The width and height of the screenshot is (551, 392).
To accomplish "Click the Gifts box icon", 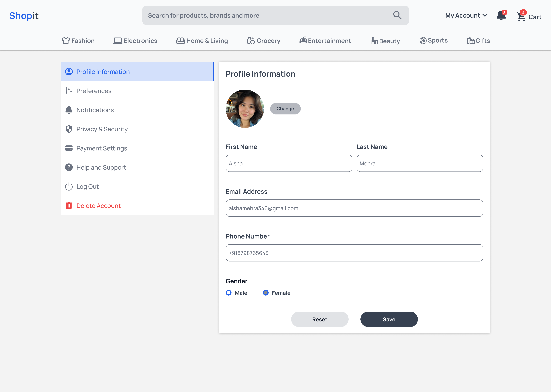I will point(471,41).
